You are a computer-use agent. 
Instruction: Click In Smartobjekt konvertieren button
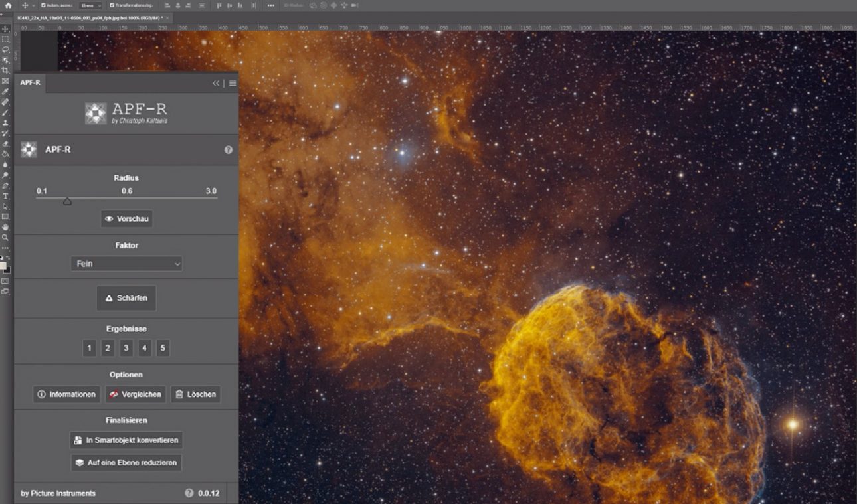tap(126, 440)
